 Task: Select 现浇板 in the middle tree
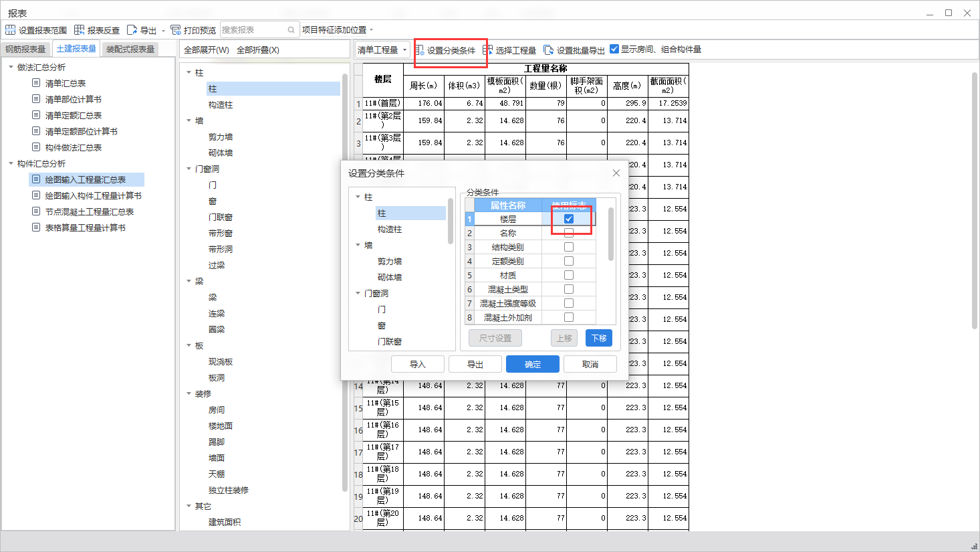221,362
